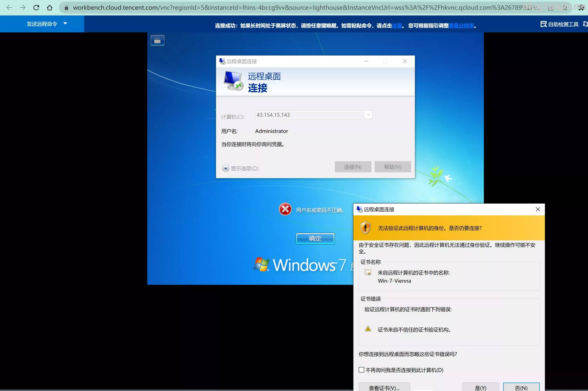Expand 显示选项(O) in the connection dialog
Viewport: 588px width, 391px height.
click(x=240, y=168)
